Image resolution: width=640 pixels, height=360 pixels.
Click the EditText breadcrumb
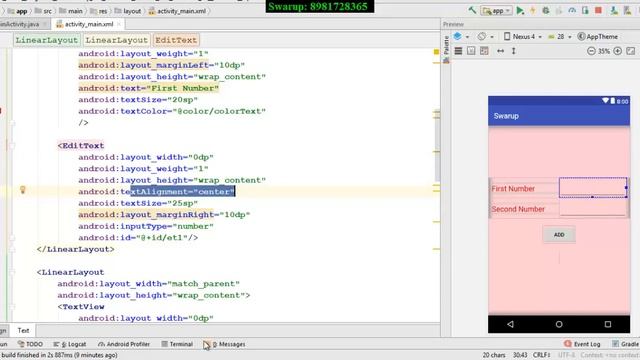(176, 40)
